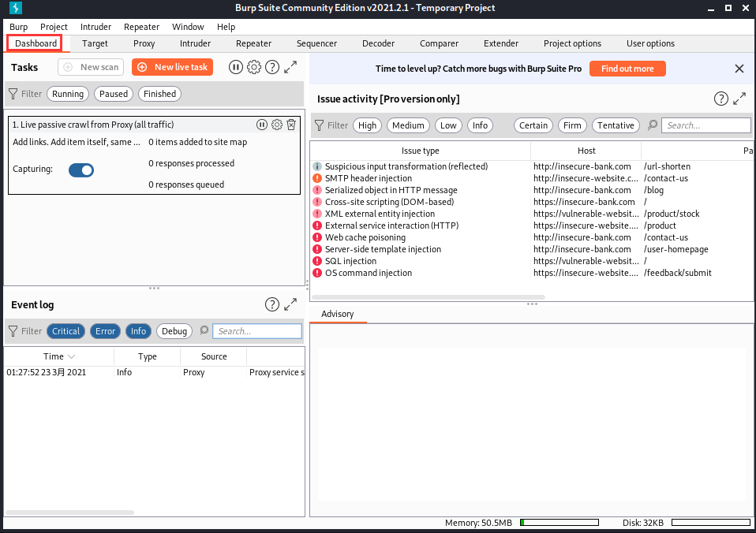The image size is (756, 533).
Task: Click the Disk usage bar
Action: [711, 523]
